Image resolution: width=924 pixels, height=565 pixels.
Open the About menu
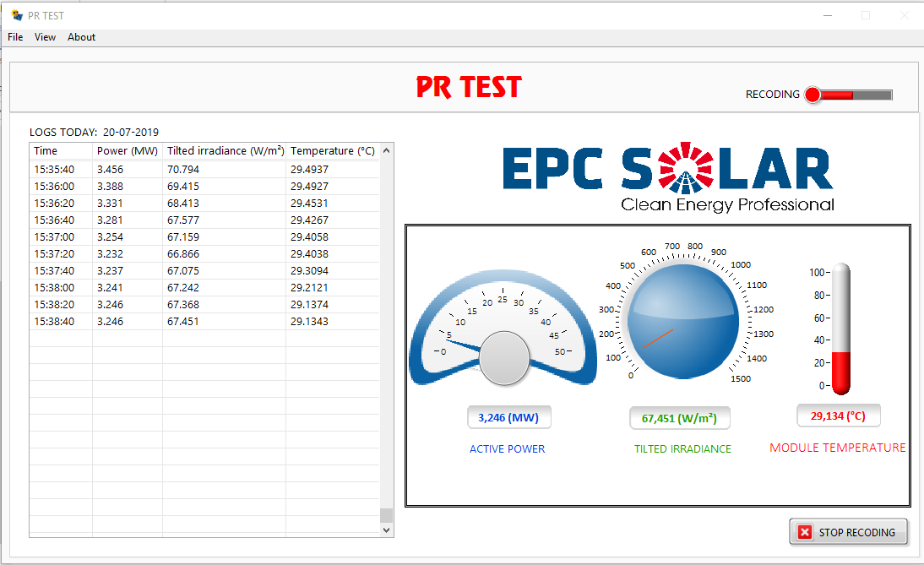[82, 37]
